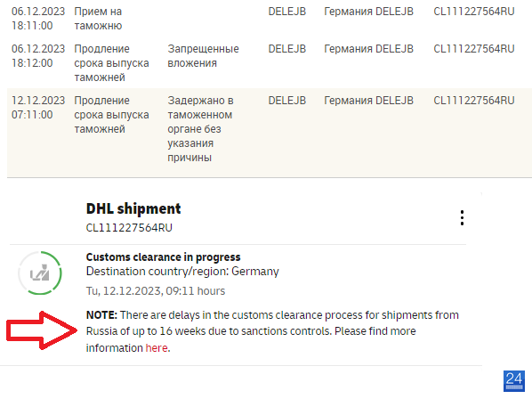Click the 'Tu, 12.12.2023, 09:11 hours' timestamp

coord(156,291)
